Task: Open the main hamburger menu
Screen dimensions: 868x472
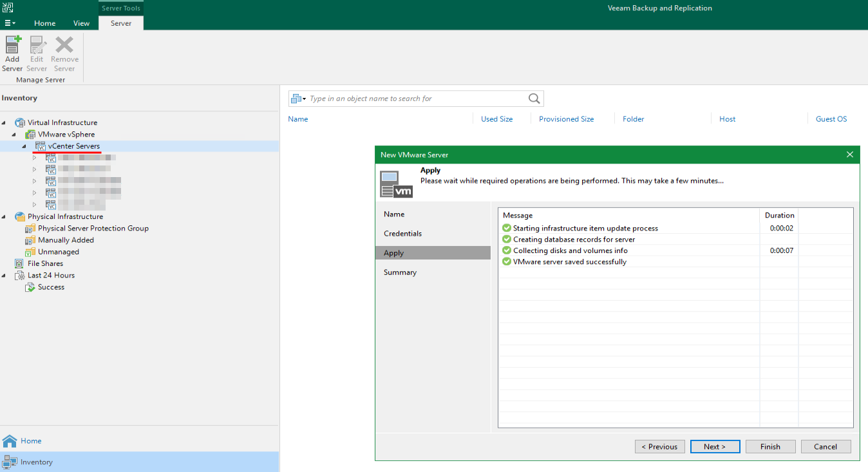Action: [10, 23]
